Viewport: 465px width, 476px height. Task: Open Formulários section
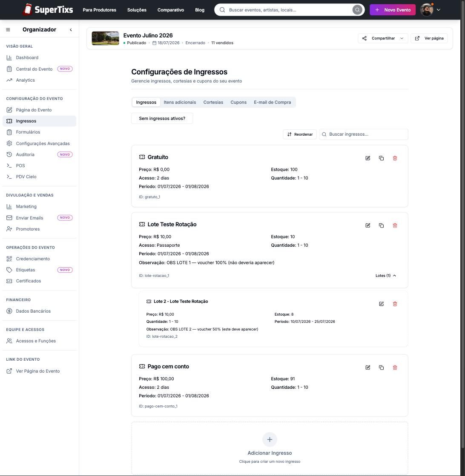click(x=39, y=132)
